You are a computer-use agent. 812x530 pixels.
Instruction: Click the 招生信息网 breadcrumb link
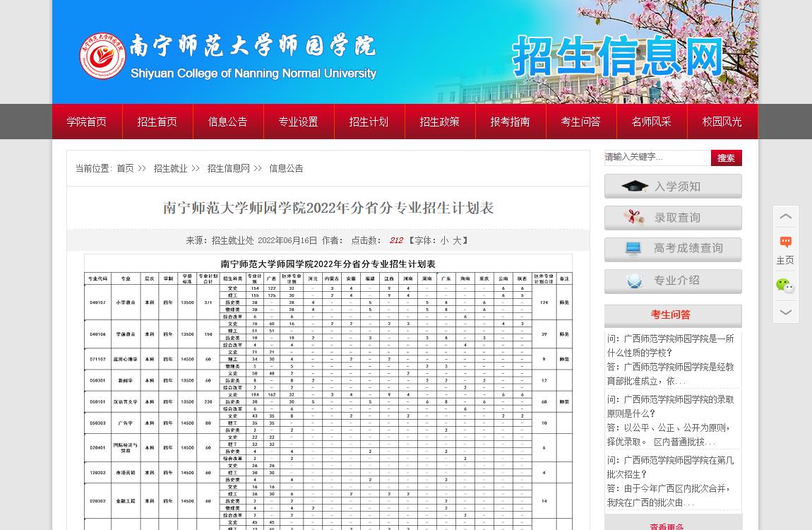[x=228, y=168]
